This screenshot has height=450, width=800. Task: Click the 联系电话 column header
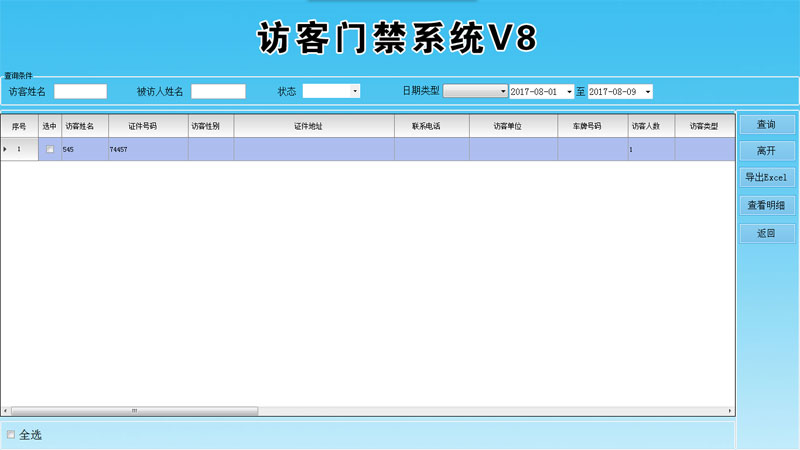pos(432,126)
